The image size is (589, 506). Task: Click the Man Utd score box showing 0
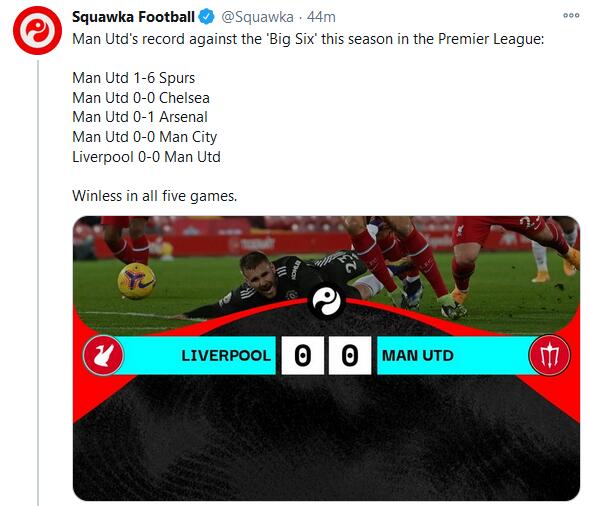(350, 355)
